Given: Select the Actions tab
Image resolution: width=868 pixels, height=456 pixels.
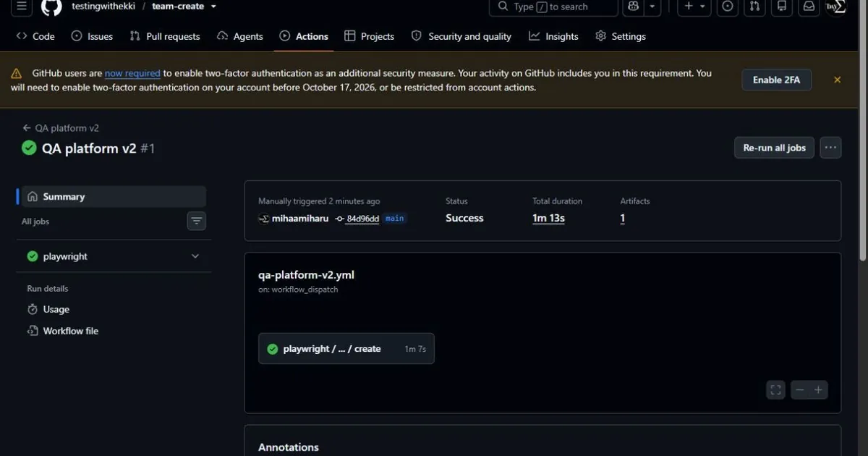Looking at the screenshot, I should point(304,36).
